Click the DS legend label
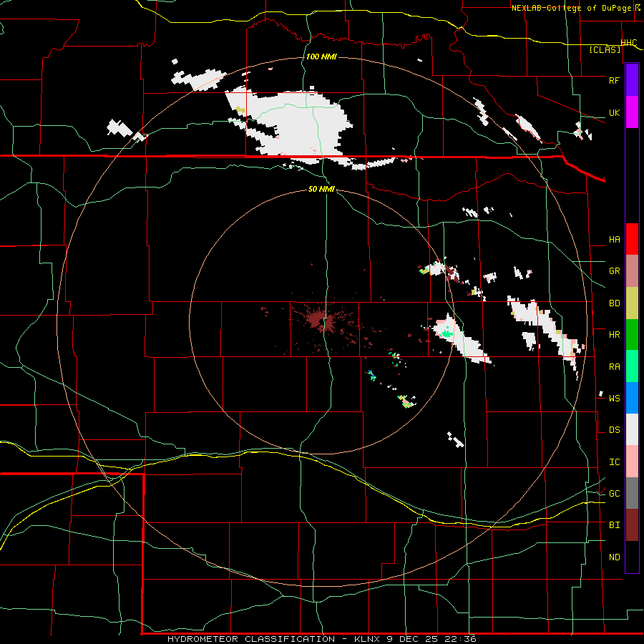This screenshot has width=644, height=644. coord(614,429)
